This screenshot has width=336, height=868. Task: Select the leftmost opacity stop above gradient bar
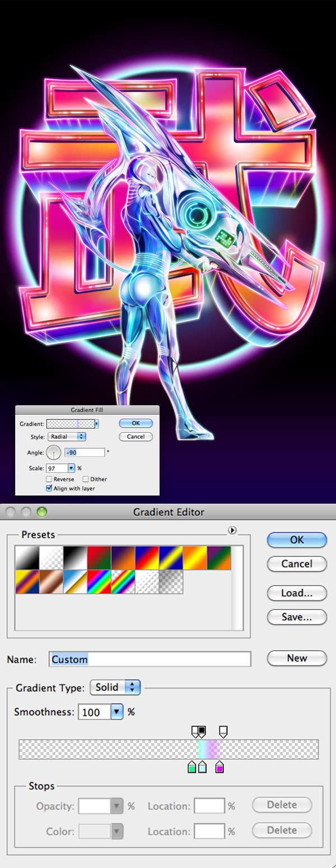point(195,731)
